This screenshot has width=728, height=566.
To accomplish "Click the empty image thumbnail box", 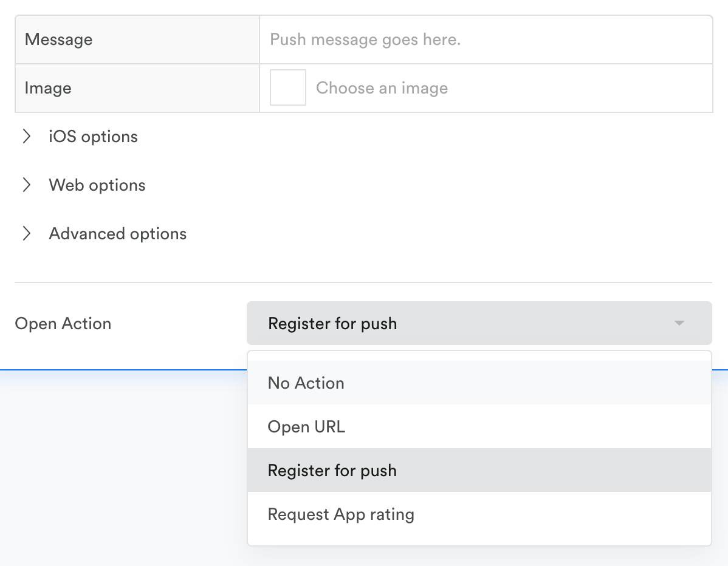I will coord(287,88).
